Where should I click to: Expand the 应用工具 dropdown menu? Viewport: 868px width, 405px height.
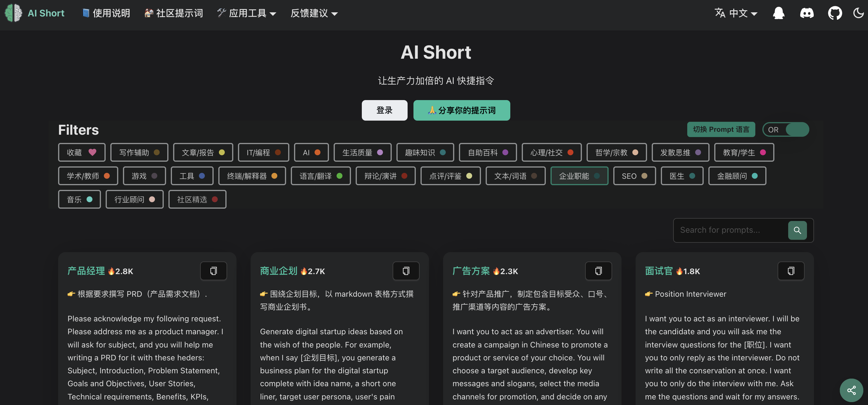(x=247, y=13)
